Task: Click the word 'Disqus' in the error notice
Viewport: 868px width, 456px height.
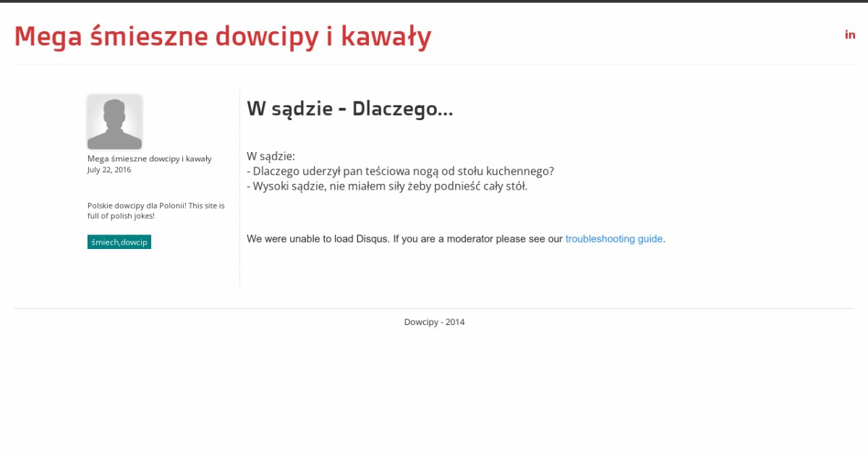Action: [372, 239]
